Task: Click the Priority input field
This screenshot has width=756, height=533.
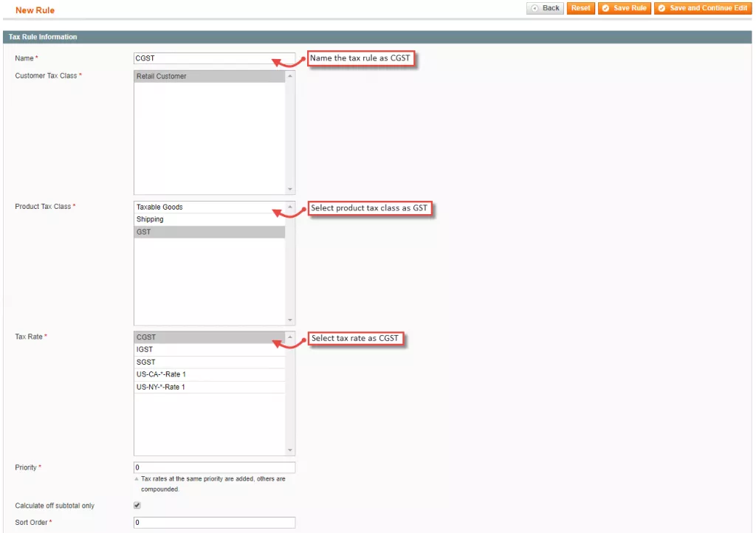Action: tap(214, 467)
